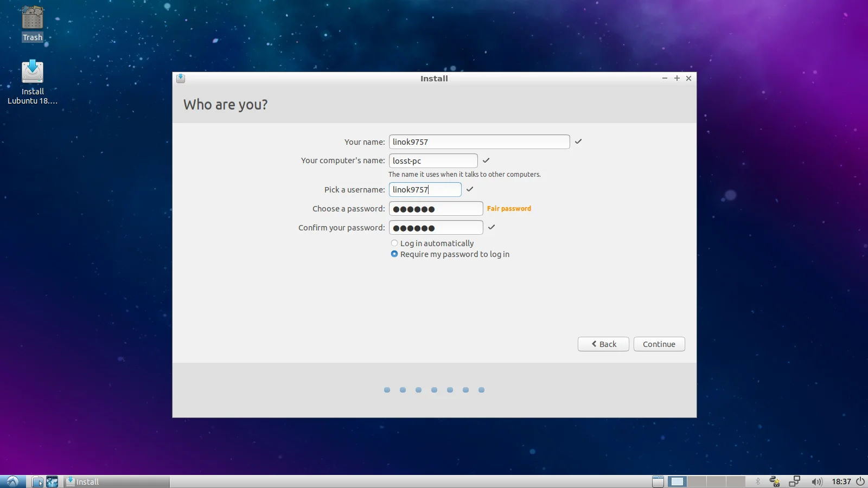Switch to the second workspace in pager

point(697,481)
